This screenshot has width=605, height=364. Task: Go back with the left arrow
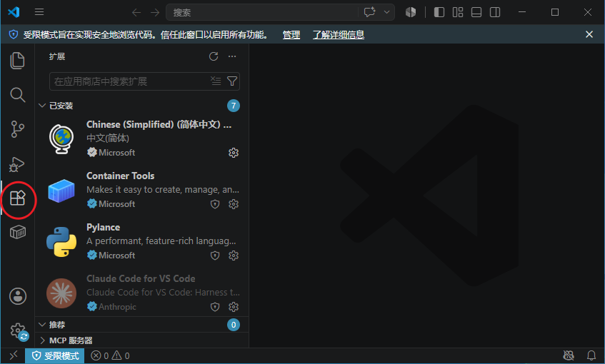click(136, 12)
